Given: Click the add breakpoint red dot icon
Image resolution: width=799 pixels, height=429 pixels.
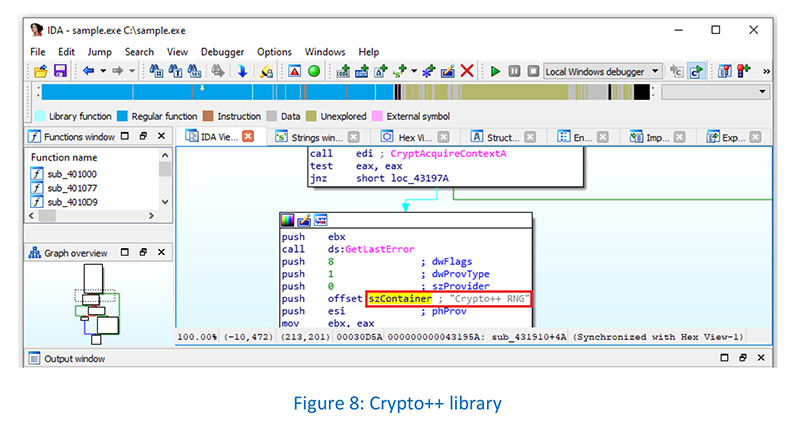Looking at the screenshot, I should tap(743, 71).
